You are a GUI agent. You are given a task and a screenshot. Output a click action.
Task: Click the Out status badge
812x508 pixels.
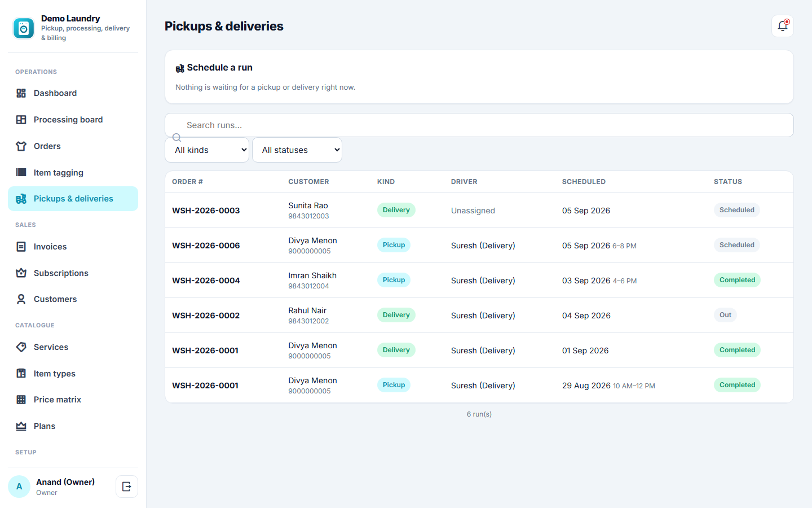click(x=725, y=315)
